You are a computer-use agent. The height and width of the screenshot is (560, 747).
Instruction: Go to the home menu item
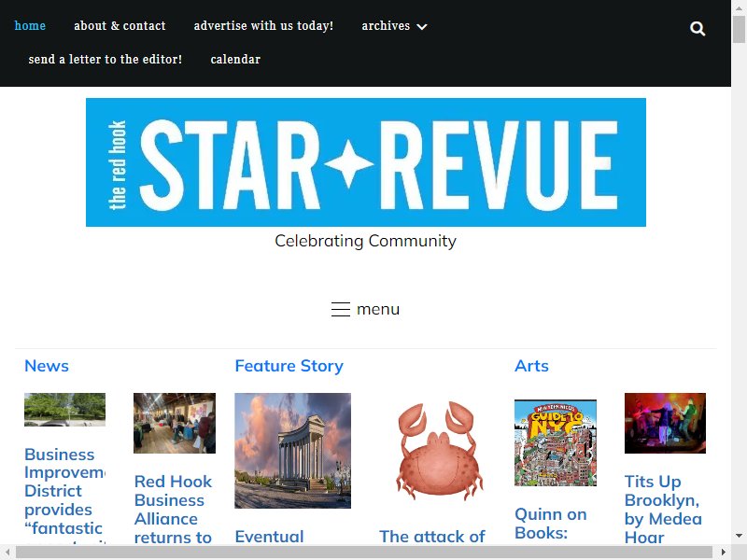[x=30, y=26]
